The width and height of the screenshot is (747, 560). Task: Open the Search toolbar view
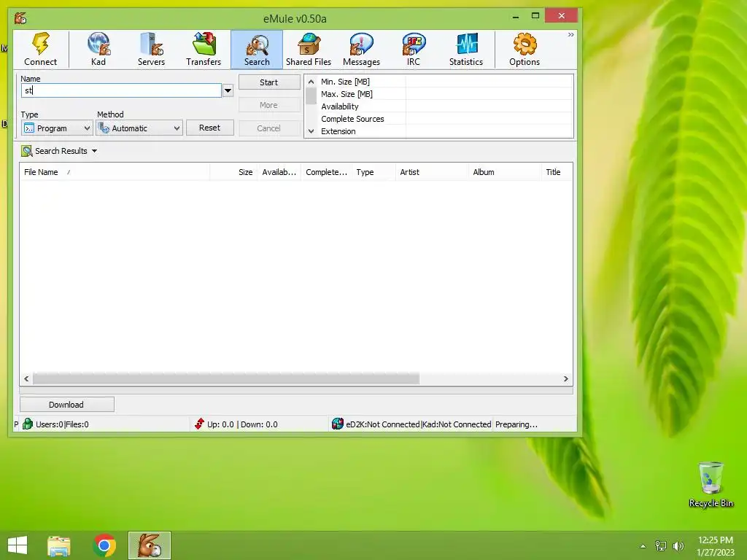pyautogui.click(x=257, y=50)
